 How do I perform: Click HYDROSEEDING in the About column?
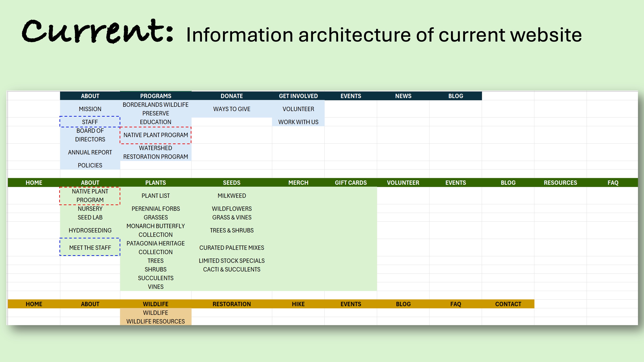point(90,230)
